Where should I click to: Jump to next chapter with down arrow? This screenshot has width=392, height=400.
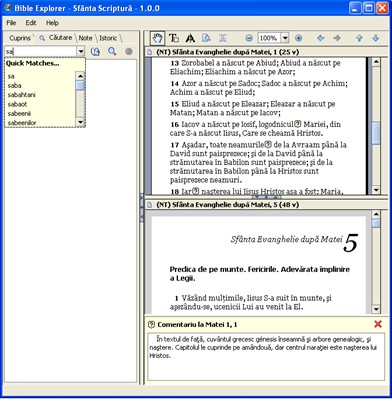click(376, 38)
